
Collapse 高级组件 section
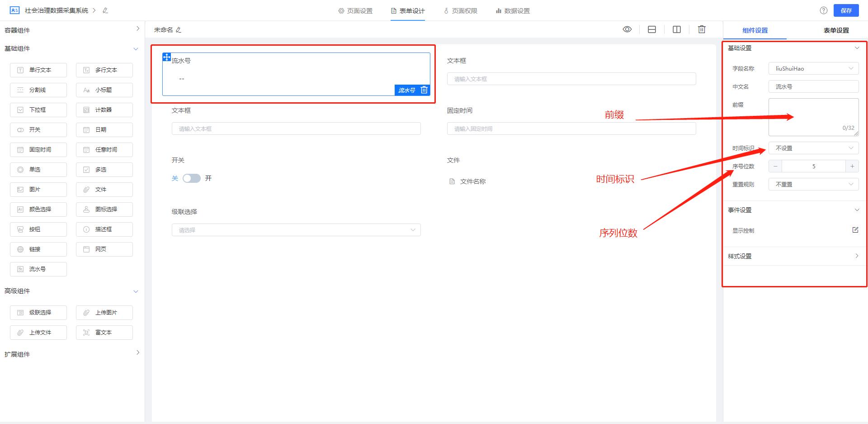pos(136,291)
